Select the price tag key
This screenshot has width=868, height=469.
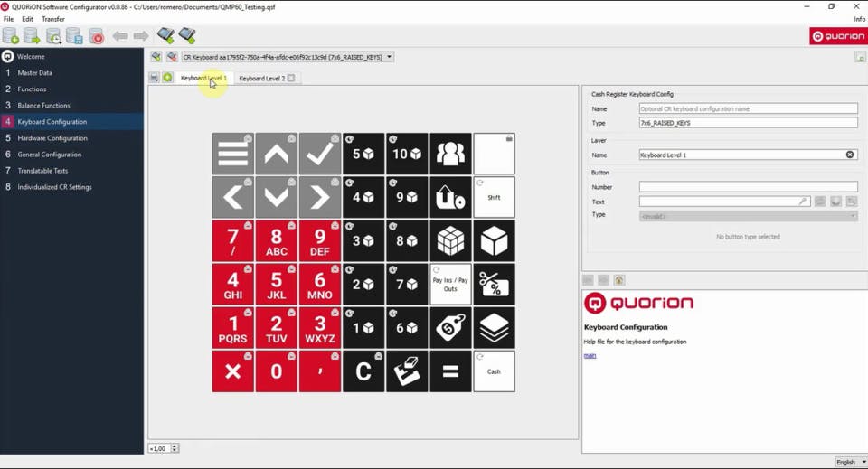[450, 328]
